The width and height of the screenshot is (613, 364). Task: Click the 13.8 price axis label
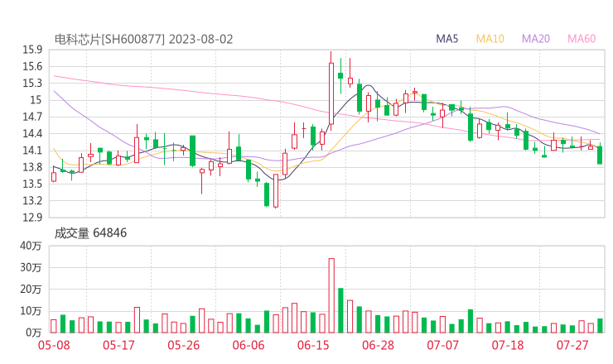click(x=32, y=168)
